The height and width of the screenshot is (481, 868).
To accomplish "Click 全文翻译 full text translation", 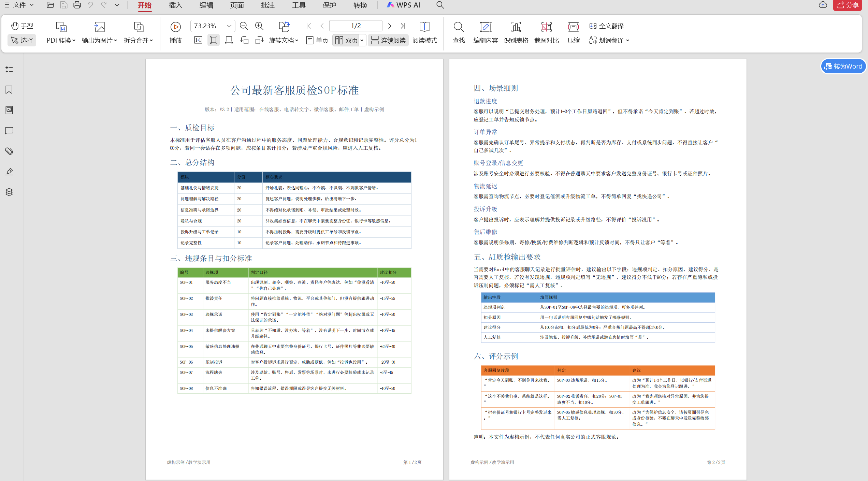I will click(x=606, y=26).
